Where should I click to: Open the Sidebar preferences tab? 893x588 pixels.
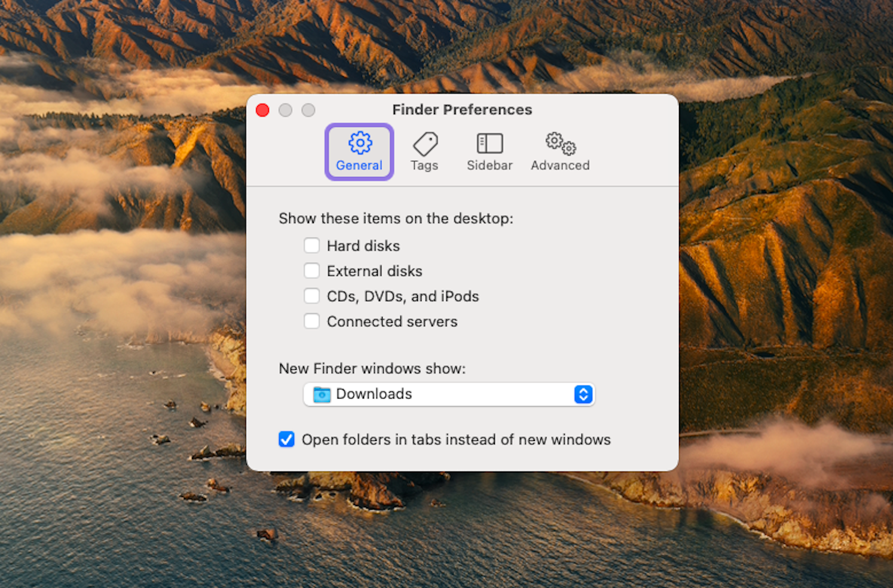pyautogui.click(x=490, y=152)
